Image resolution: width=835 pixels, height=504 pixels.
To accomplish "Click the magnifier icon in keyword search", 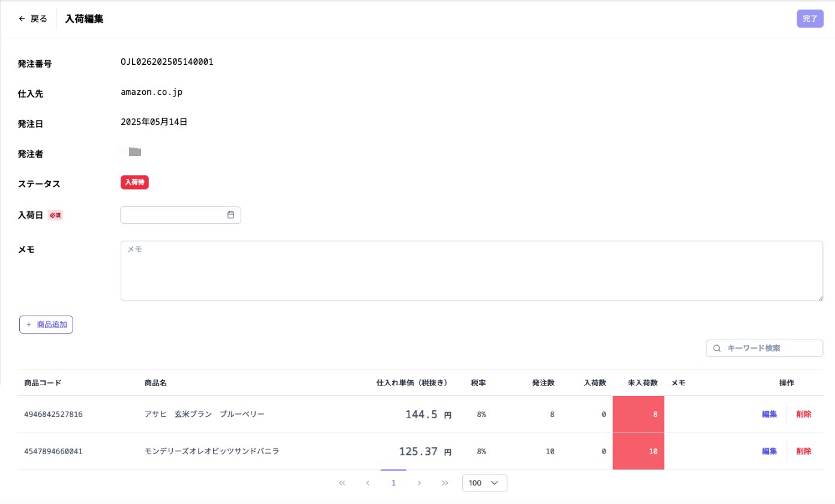I will click(717, 348).
